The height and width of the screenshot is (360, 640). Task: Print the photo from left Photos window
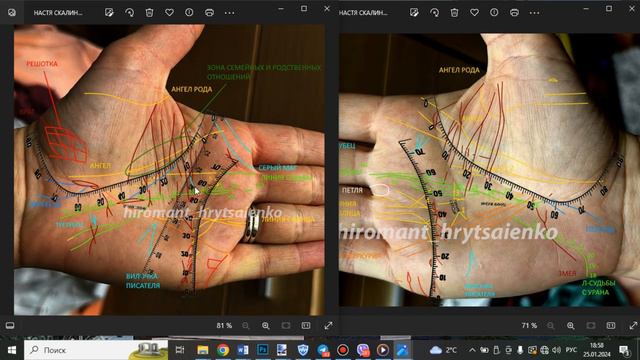[209, 13]
